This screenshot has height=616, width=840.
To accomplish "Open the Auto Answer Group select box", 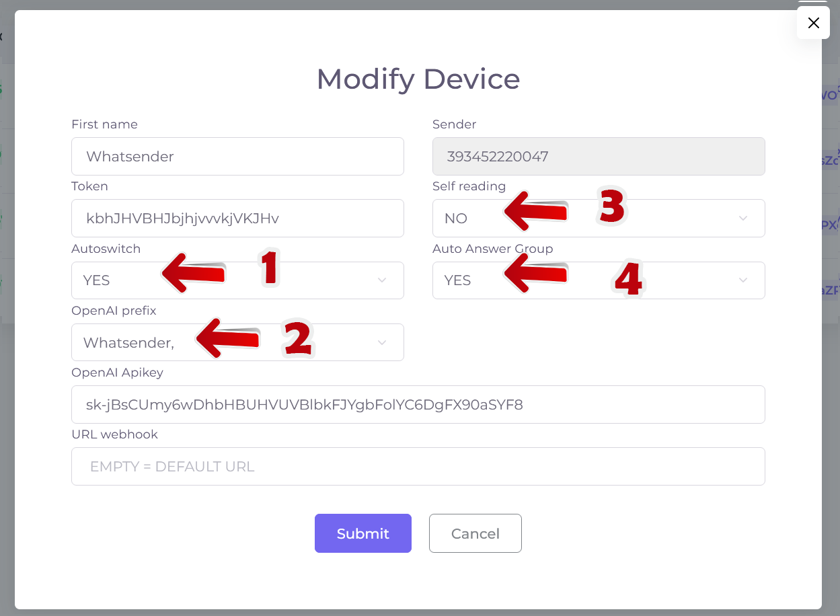I will point(599,280).
